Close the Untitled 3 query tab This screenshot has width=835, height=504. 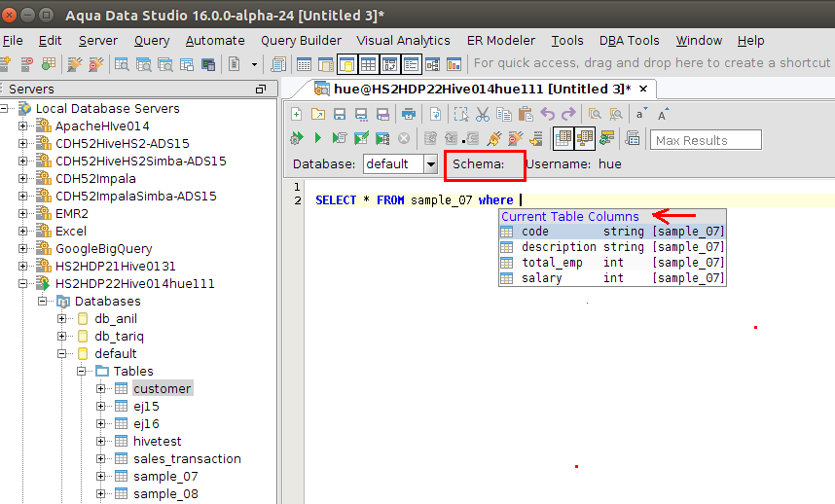click(x=643, y=89)
